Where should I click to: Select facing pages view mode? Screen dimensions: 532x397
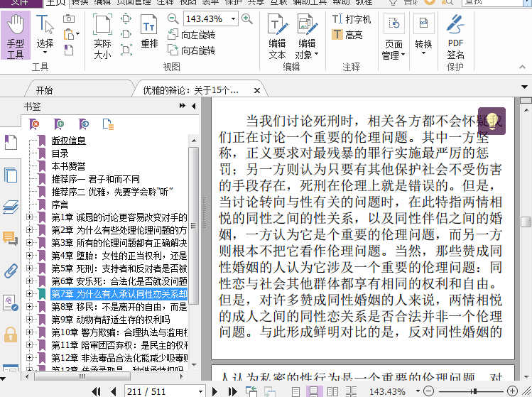332,391
